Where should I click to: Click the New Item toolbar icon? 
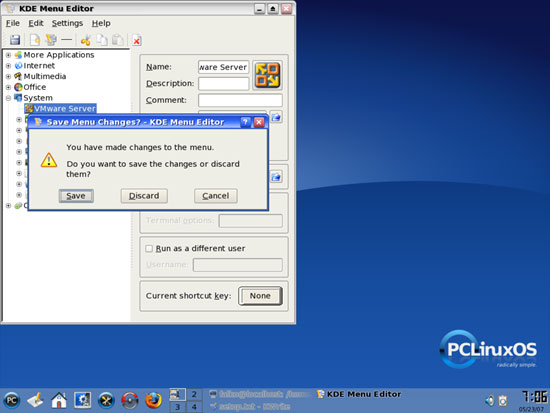(35, 40)
